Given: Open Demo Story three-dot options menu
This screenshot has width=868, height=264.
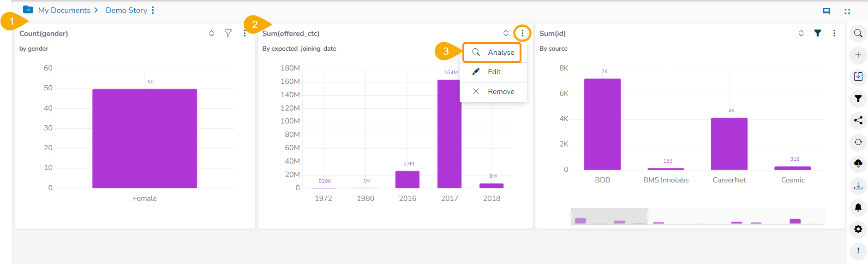Looking at the screenshot, I should tap(153, 10).
